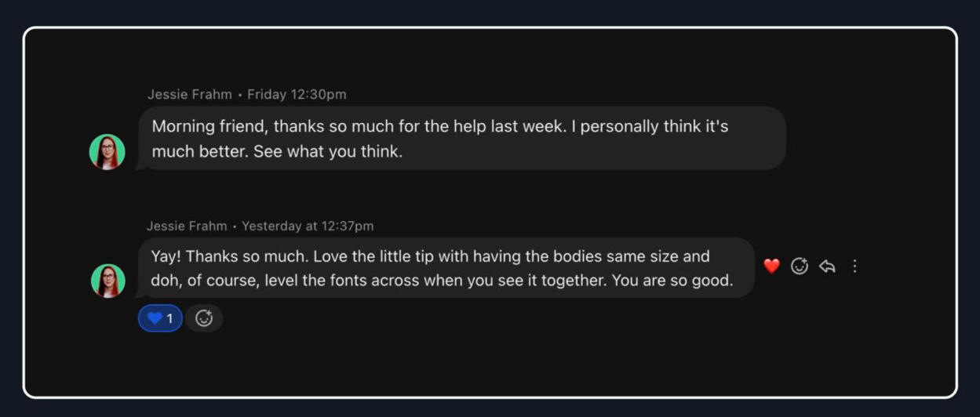Click the text "You are so good."
Image resolution: width=980 pixels, height=417 pixels.
(672, 281)
